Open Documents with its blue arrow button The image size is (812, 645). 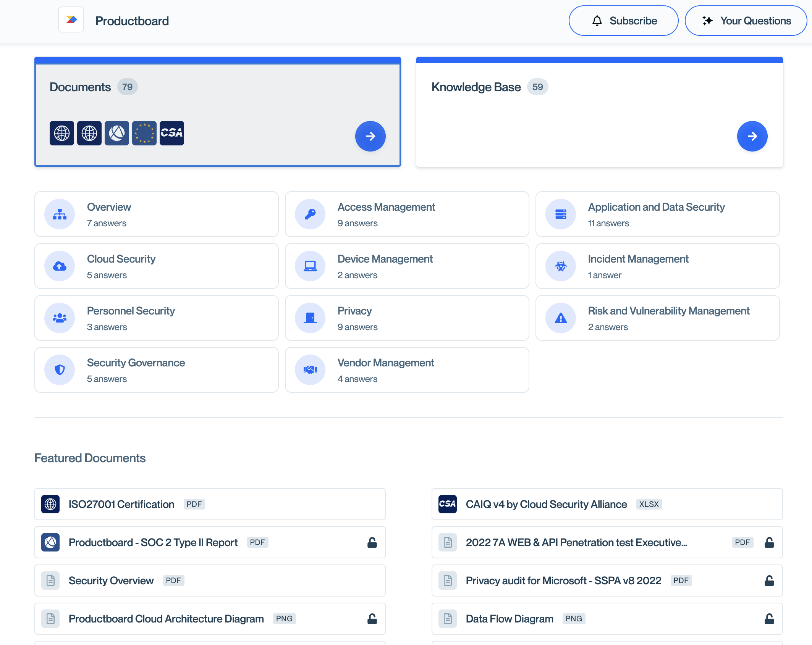[x=370, y=136]
